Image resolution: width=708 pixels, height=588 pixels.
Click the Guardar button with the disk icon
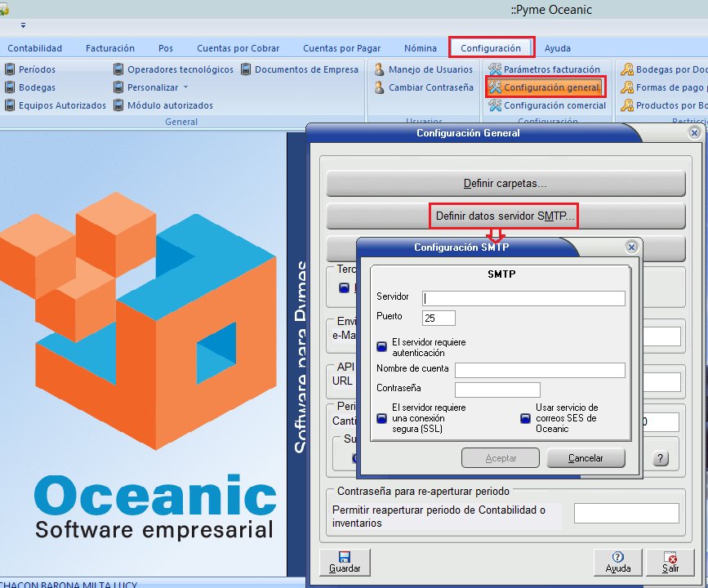pyautogui.click(x=344, y=562)
